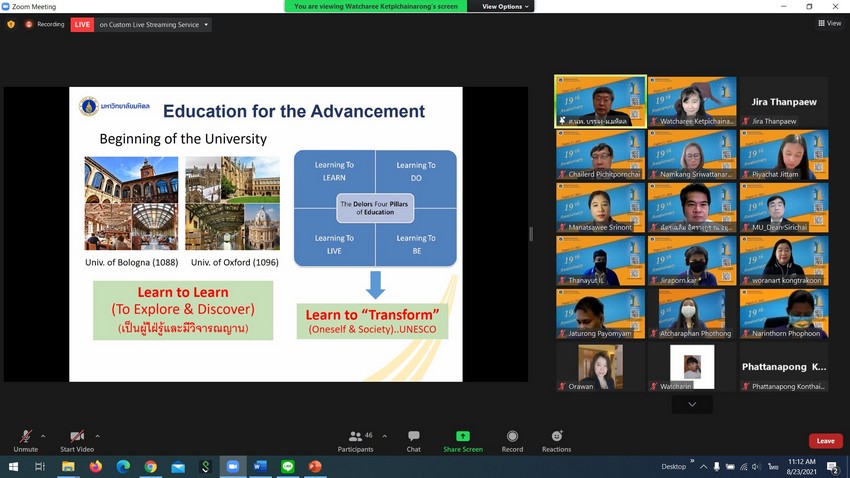Screen dimensions: 850x478
Task: Start video with camera button
Action: click(76, 440)
